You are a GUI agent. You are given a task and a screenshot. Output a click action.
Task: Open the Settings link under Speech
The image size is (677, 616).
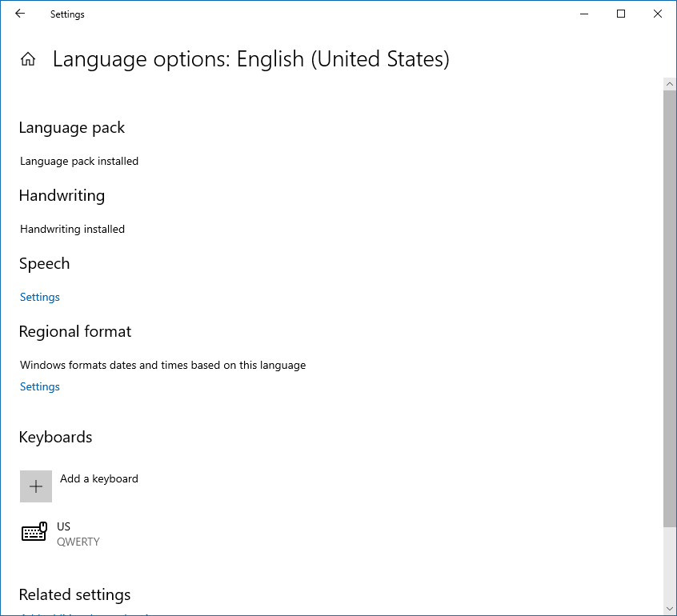[x=40, y=297]
